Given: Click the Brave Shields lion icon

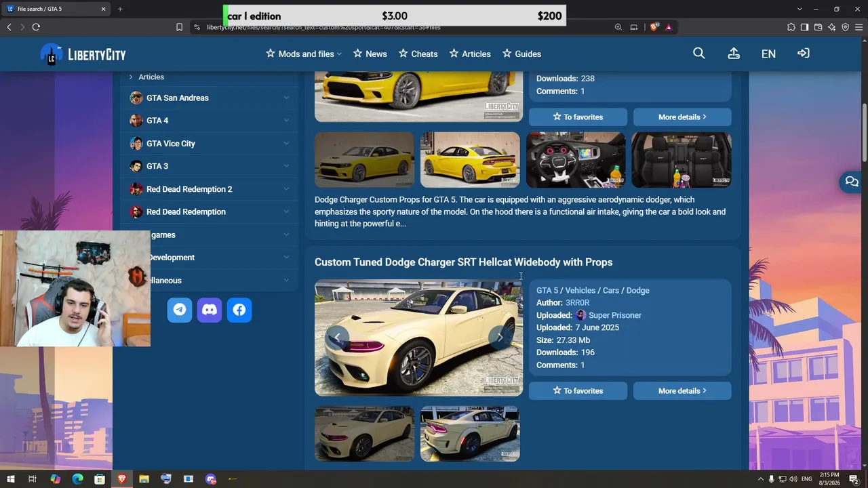Looking at the screenshot, I should pos(654,27).
